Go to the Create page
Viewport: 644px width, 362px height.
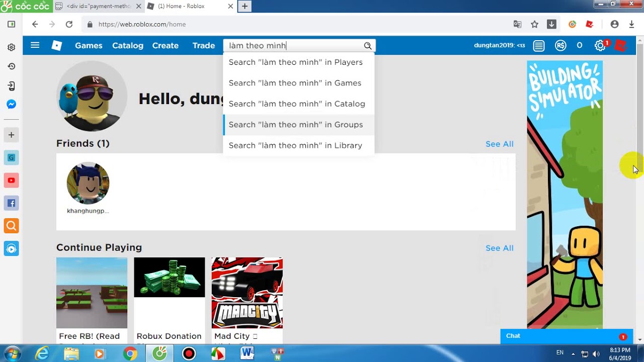point(166,45)
